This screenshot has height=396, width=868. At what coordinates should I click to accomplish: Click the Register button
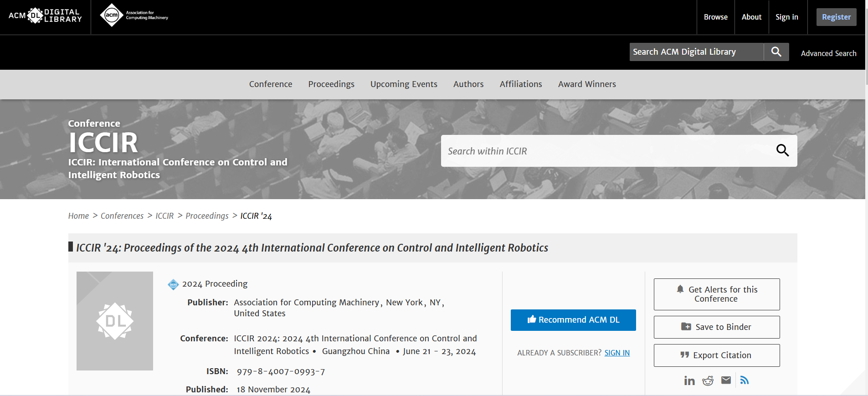click(x=837, y=17)
